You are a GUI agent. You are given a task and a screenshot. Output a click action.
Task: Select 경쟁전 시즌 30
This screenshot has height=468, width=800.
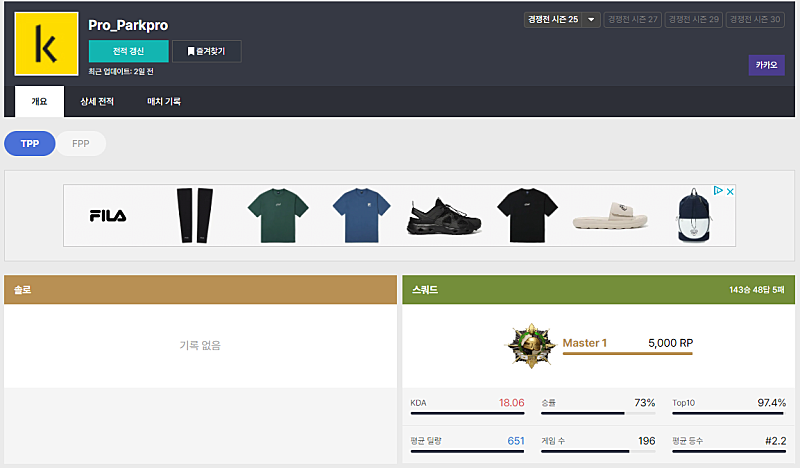(x=755, y=19)
